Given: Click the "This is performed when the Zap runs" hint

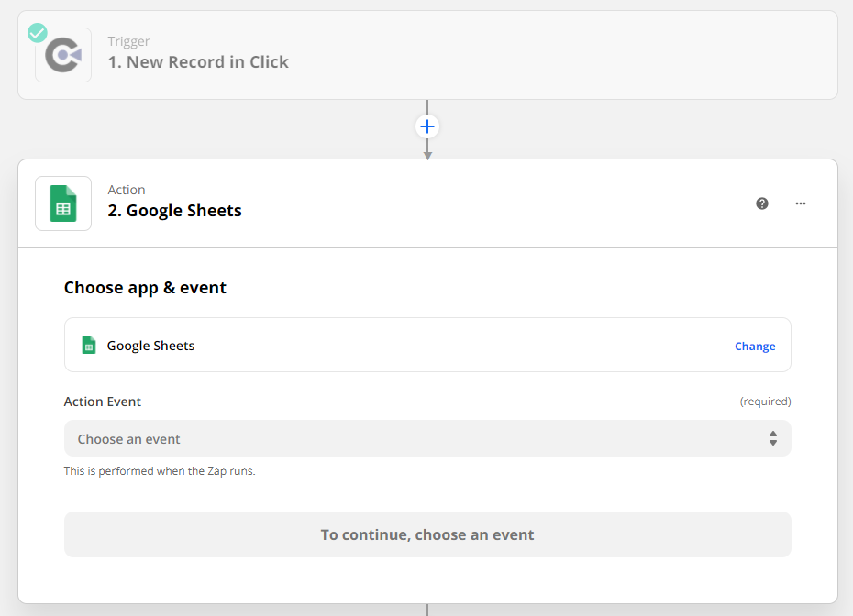Looking at the screenshot, I should click(x=160, y=471).
